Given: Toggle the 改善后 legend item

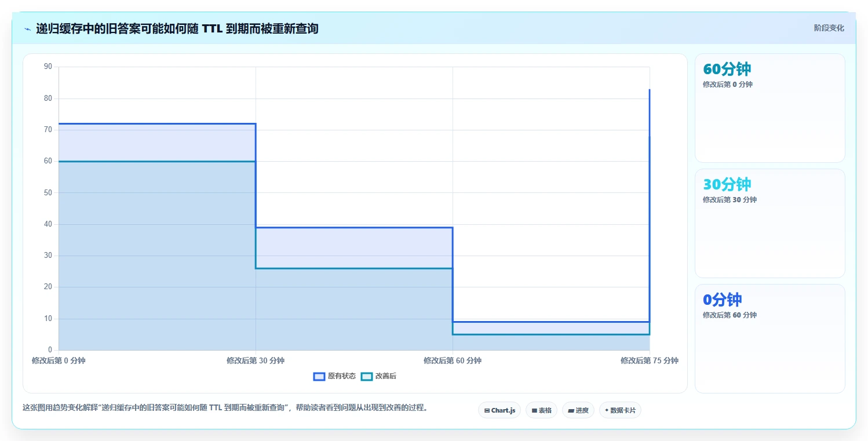Looking at the screenshot, I should click(x=378, y=376).
